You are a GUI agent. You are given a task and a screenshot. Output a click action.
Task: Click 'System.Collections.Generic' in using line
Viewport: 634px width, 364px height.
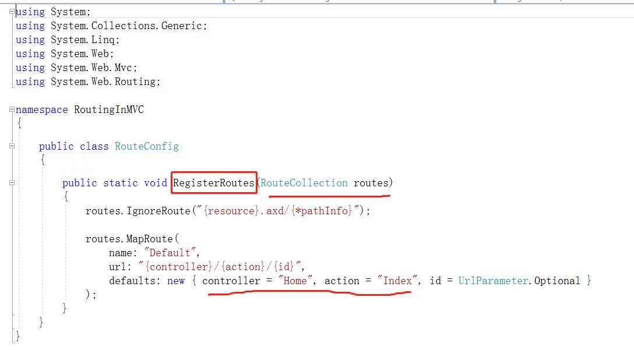click(x=126, y=26)
